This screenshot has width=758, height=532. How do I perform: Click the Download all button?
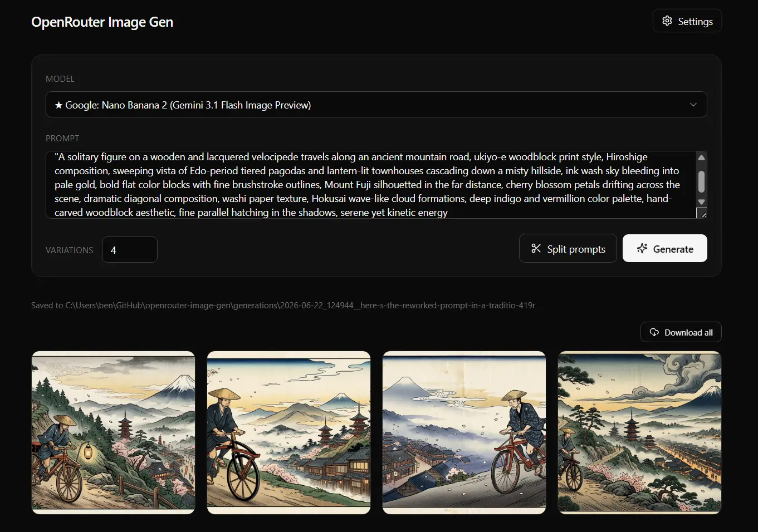681,332
